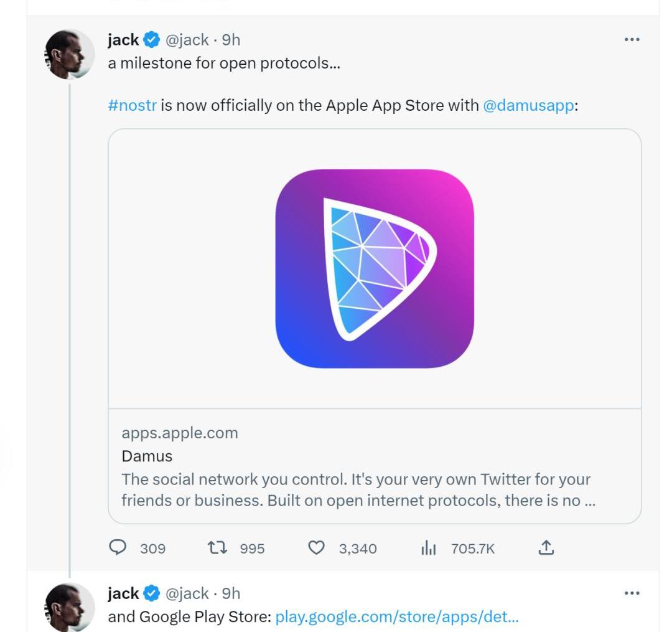Retweet the Damus App Store tweet
The height and width of the screenshot is (632, 672).
[x=217, y=547]
